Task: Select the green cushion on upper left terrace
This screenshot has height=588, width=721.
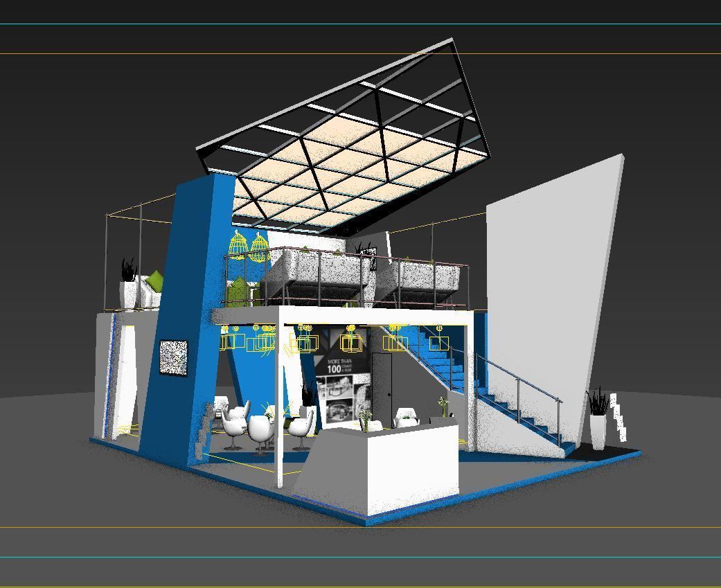Action: [156, 280]
